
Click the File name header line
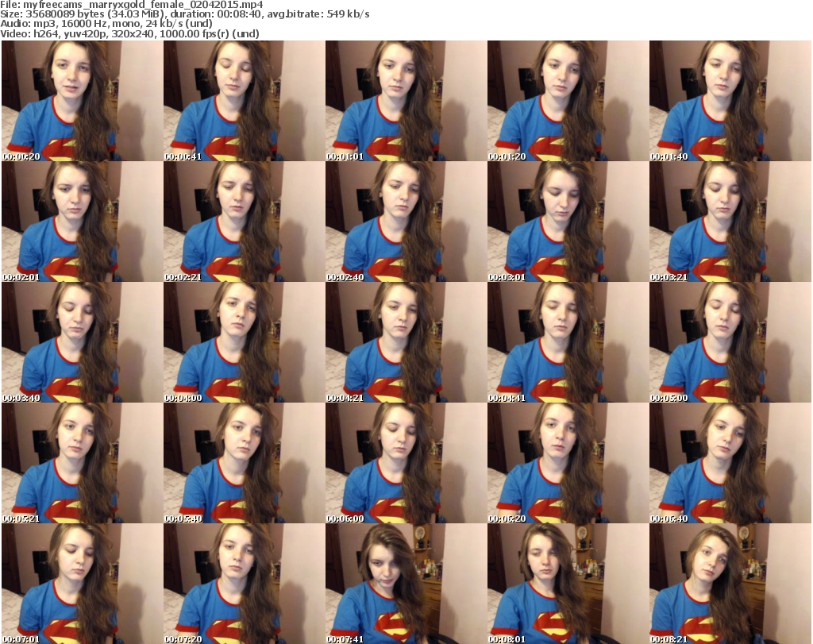click(132, 5)
